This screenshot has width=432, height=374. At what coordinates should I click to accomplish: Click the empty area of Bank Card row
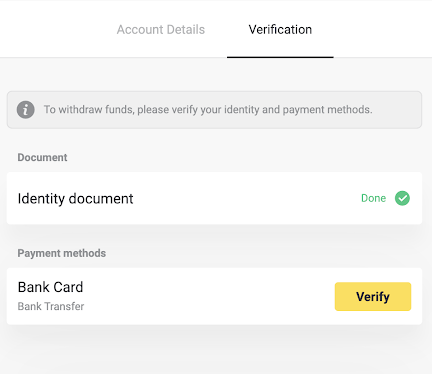210,297
